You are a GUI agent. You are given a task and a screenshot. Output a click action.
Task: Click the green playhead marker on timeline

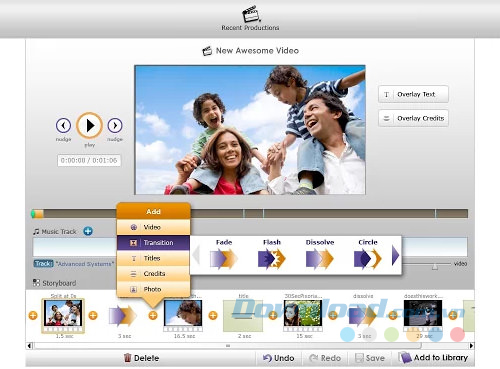click(x=33, y=214)
